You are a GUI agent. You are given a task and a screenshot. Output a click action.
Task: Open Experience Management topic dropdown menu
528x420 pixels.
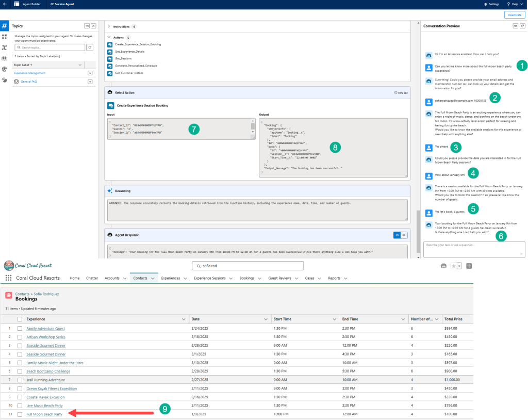point(90,73)
